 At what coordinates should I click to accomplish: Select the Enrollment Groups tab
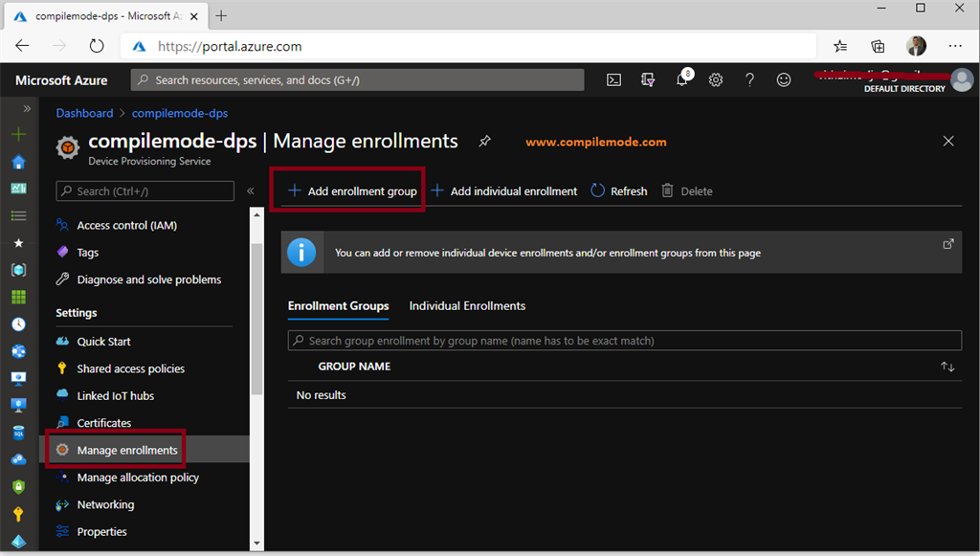pyautogui.click(x=338, y=305)
